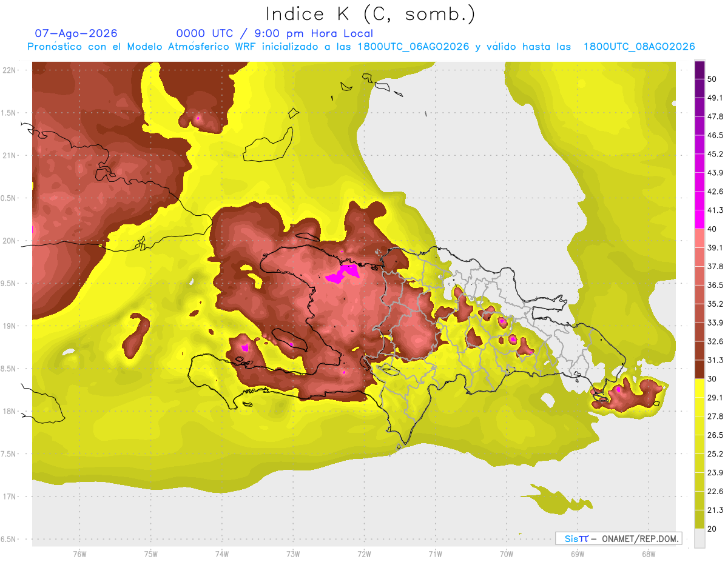Select the magenta colorbar segment between 40 and 41.3

pos(699,219)
